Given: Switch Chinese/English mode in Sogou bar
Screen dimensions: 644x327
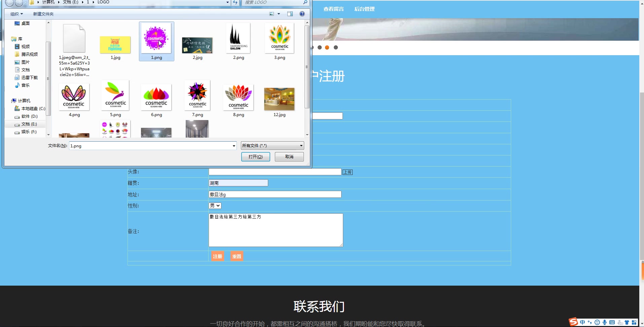Looking at the screenshot, I should tap(582, 322).
